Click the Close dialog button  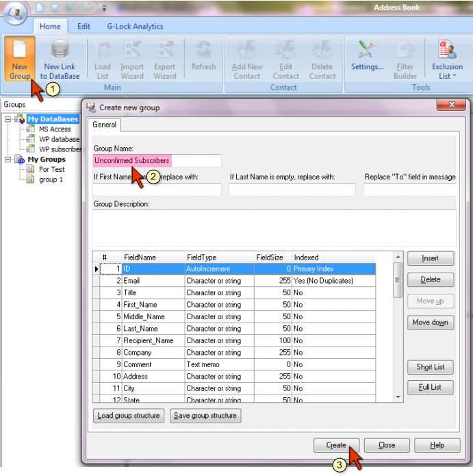pyautogui.click(x=387, y=445)
